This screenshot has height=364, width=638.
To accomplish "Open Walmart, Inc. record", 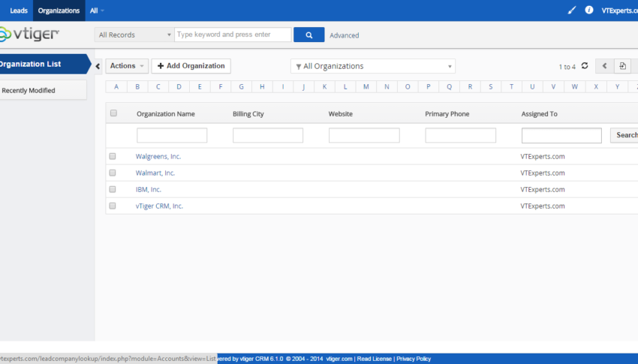I will pos(155,173).
